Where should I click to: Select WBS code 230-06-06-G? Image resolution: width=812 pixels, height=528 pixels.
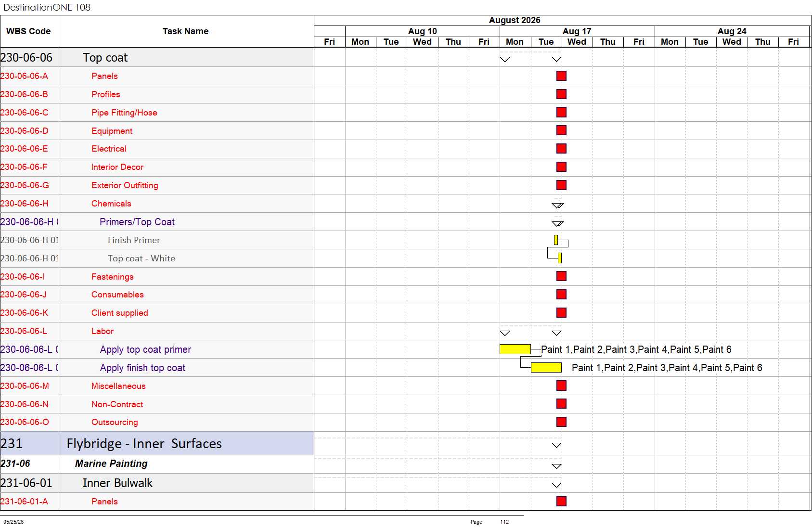(25, 185)
